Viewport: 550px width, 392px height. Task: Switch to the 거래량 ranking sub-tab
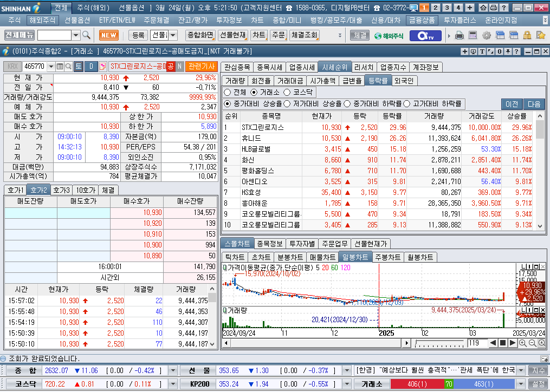pyautogui.click(x=235, y=81)
